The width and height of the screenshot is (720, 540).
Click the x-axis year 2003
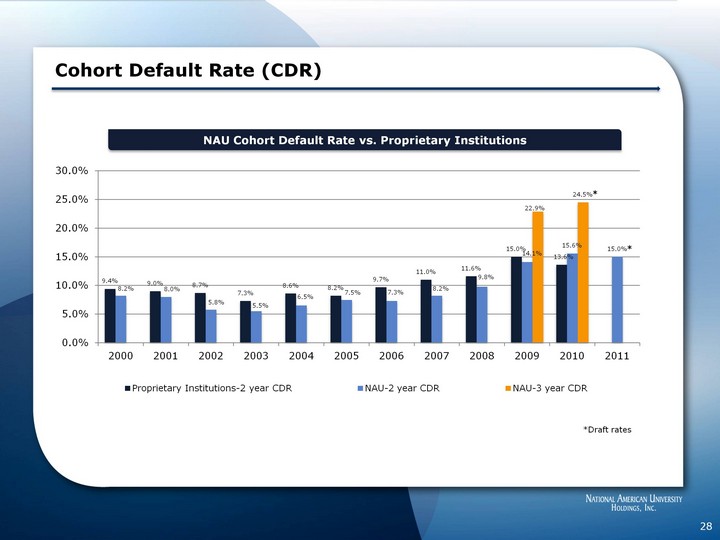pyautogui.click(x=256, y=356)
